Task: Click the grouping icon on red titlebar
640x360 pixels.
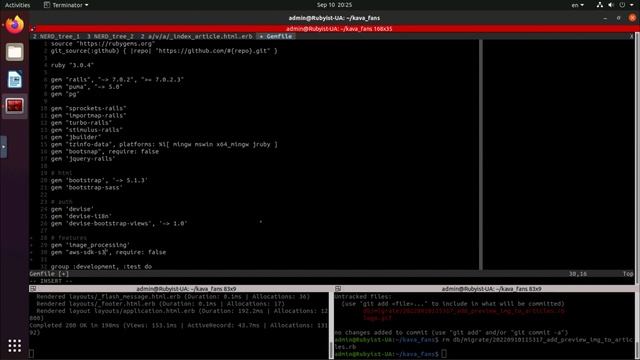Action: pos(33,29)
